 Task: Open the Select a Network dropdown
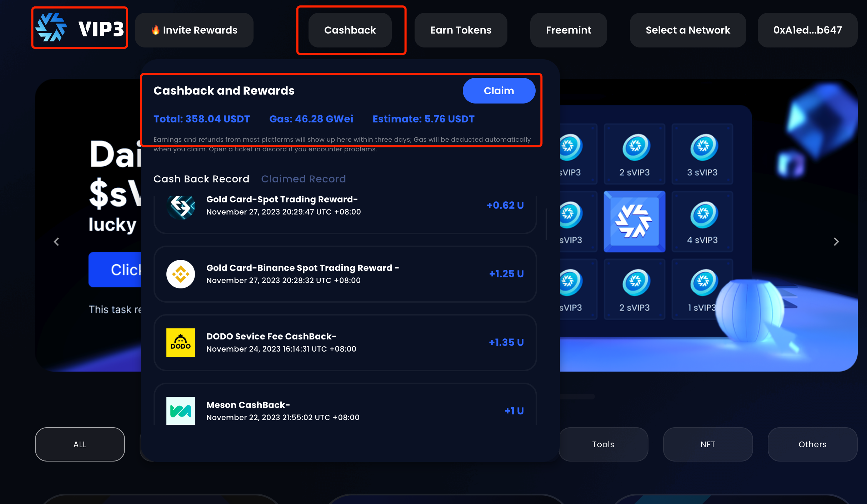pos(687,30)
